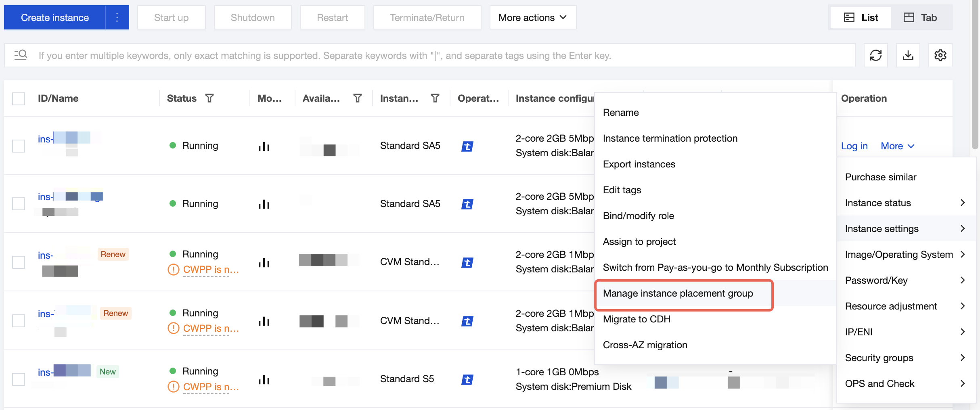Open monitoring chart icon for first instance
This screenshot has height=410, width=980.
tap(264, 146)
